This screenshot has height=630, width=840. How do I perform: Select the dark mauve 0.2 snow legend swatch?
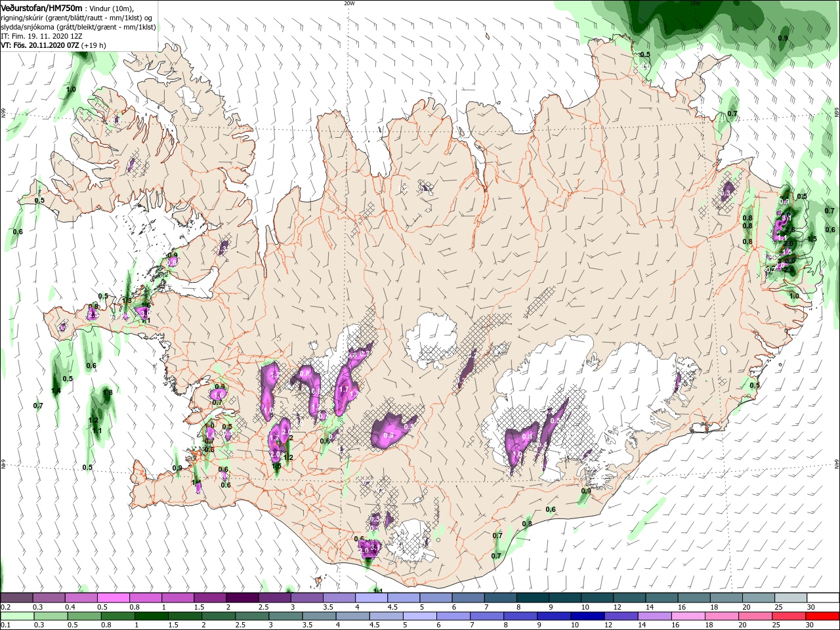coord(16,598)
